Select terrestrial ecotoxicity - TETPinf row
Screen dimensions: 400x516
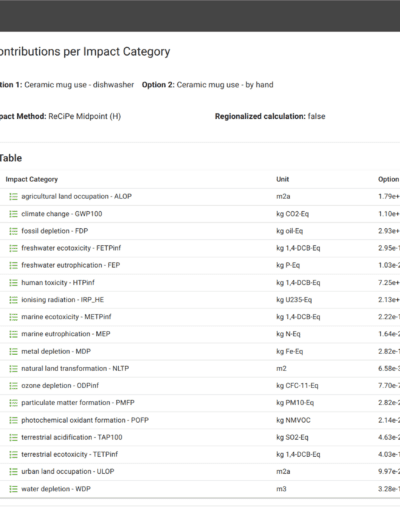tap(200, 454)
